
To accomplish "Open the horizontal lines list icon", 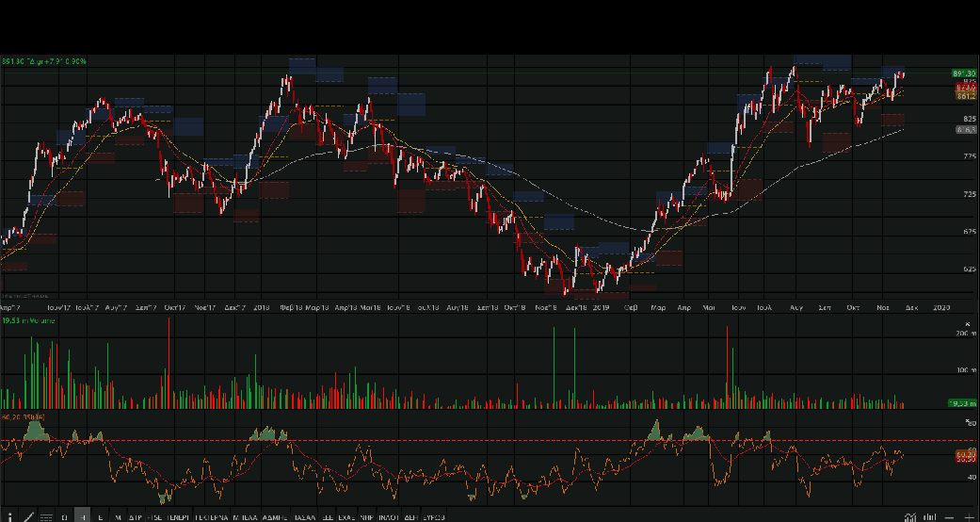I will point(46,516).
